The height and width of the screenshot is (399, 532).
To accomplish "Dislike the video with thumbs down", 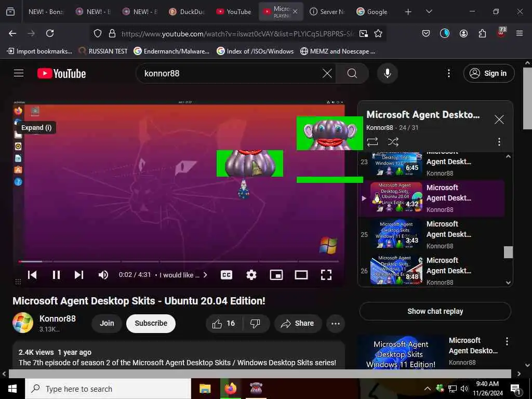I will click(x=256, y=323).
